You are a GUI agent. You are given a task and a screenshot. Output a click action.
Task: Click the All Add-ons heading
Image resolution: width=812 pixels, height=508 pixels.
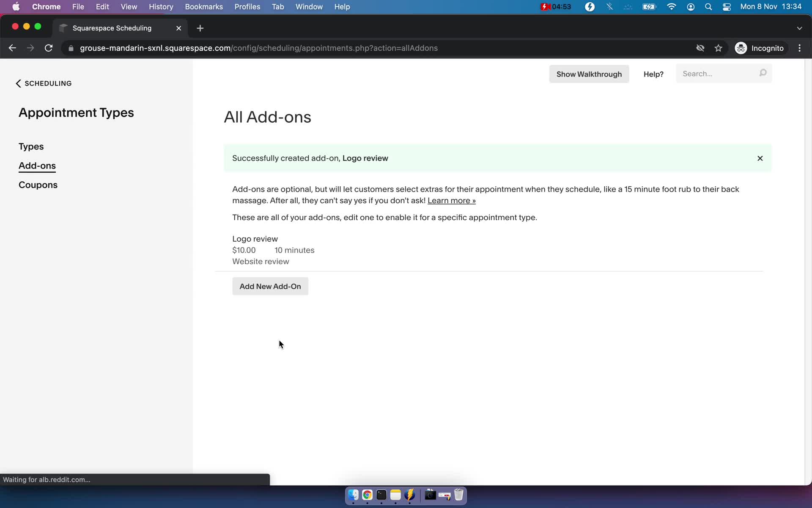click(x=267, y=117)
